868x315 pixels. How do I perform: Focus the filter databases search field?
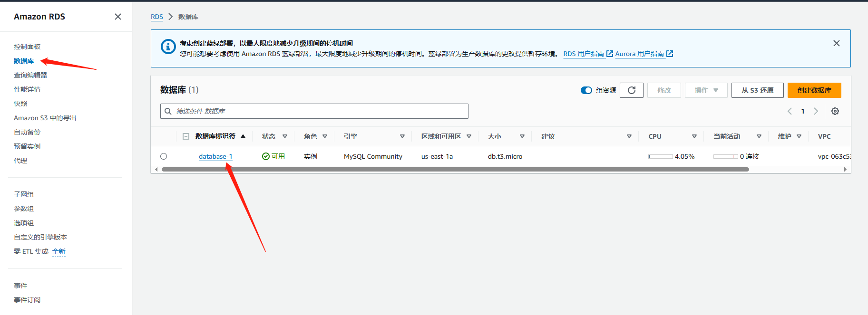(314, 111)
